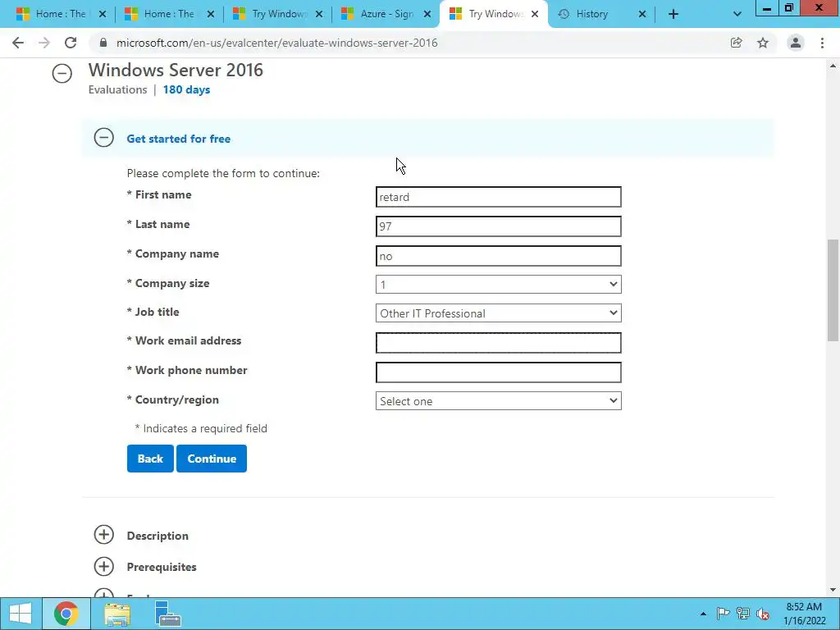This screenshot has height=630, width=840.
Task: Open Server Manager from the taskbar
Action: 167,614
